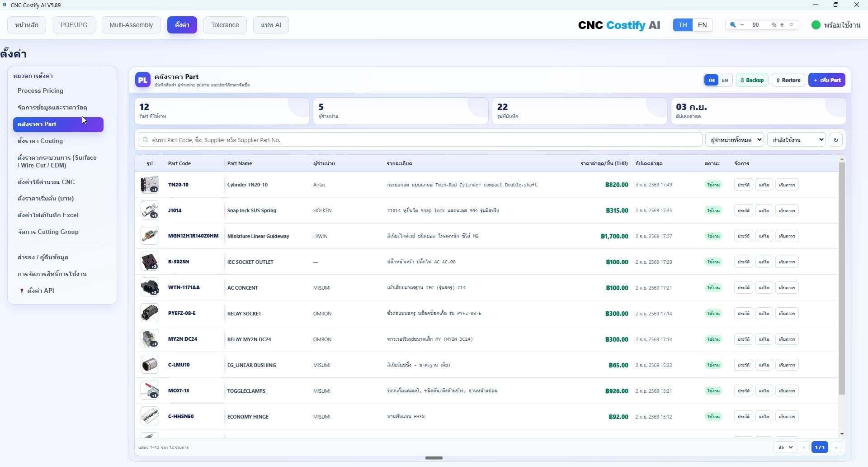Open the หน้าหลัก home tab
Screen dimensions: 868x467
pos(27,25)
